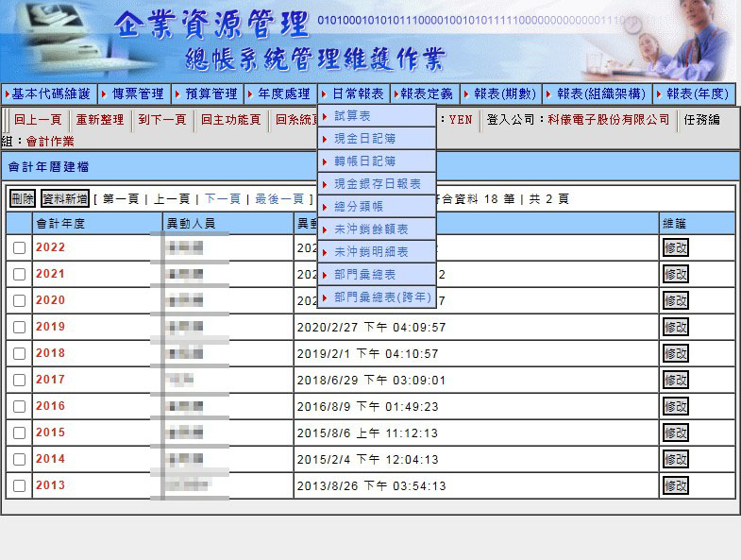Open the 報表(組織架構) menu
The height and width of the screenshot is (560, 741).
tap(598, 94)
